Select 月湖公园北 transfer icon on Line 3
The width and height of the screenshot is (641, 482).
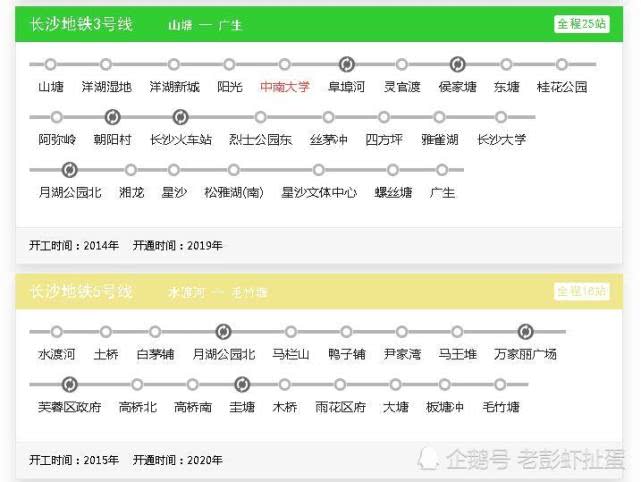point(69,170)
